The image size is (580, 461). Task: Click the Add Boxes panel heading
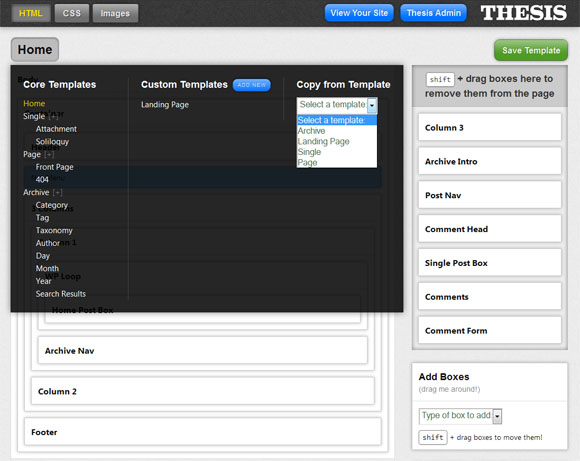point(444,377)
